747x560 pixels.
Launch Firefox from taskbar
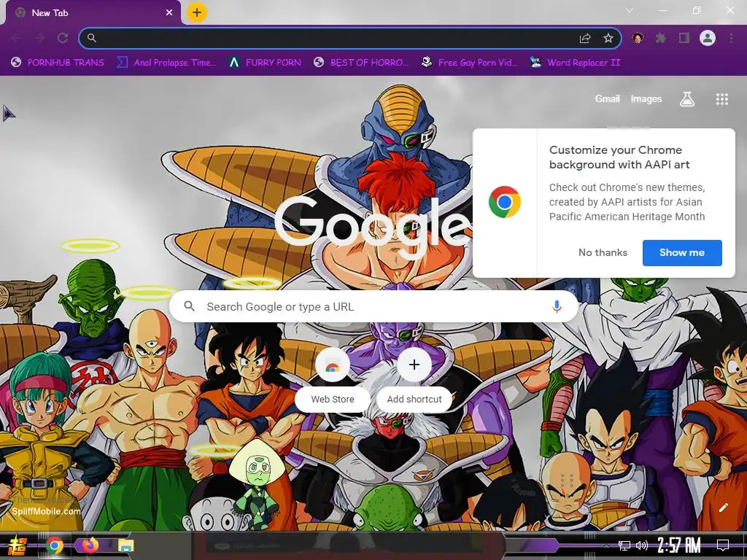[90, 545]
